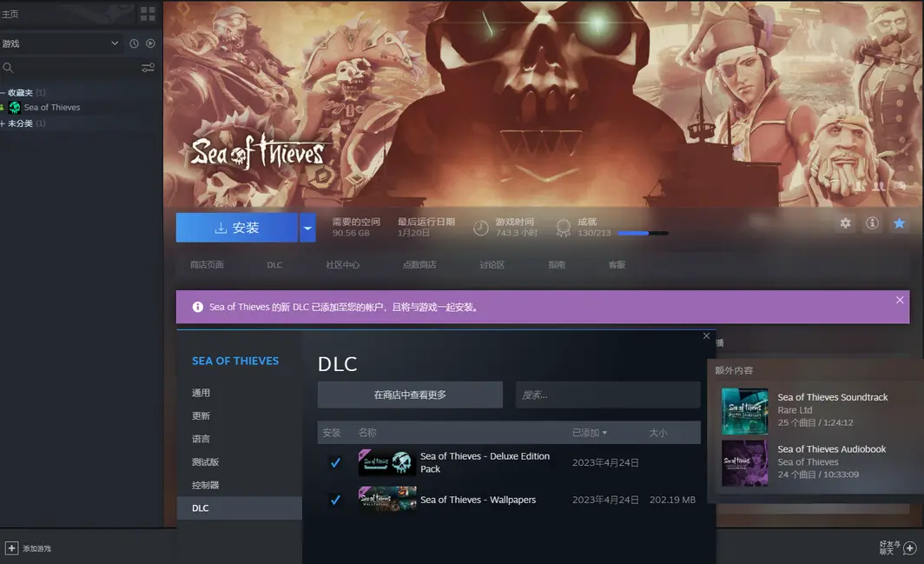This screenshot has width=924, height=564.
Task: Click 添加游戏 label at bottom
Action: point(37,548)
